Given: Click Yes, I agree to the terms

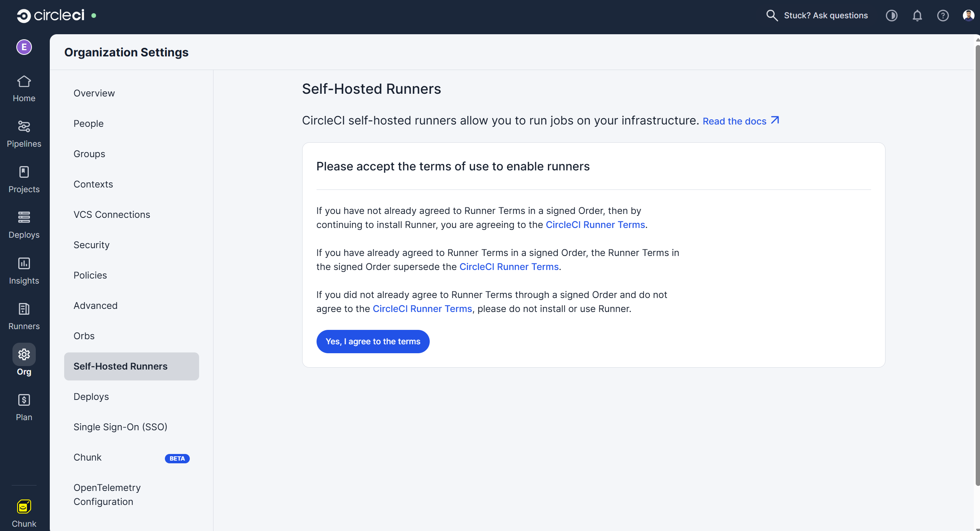Looking at the screenshot, I should tap(373, 342).
